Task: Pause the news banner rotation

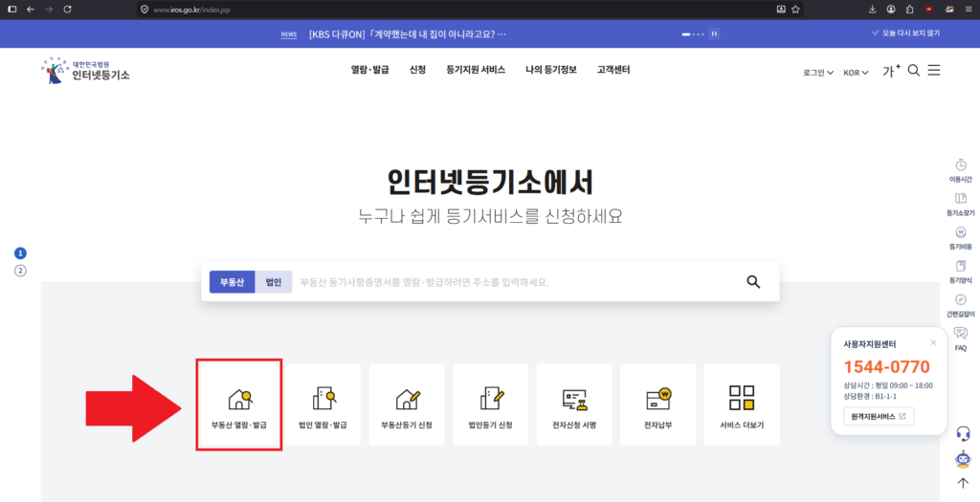Action: (714, 33)
